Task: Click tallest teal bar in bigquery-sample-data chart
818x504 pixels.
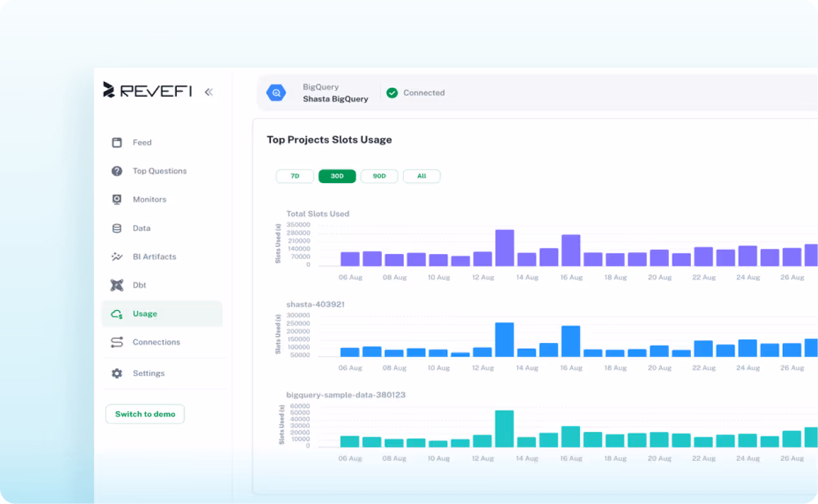Action: 504,429
